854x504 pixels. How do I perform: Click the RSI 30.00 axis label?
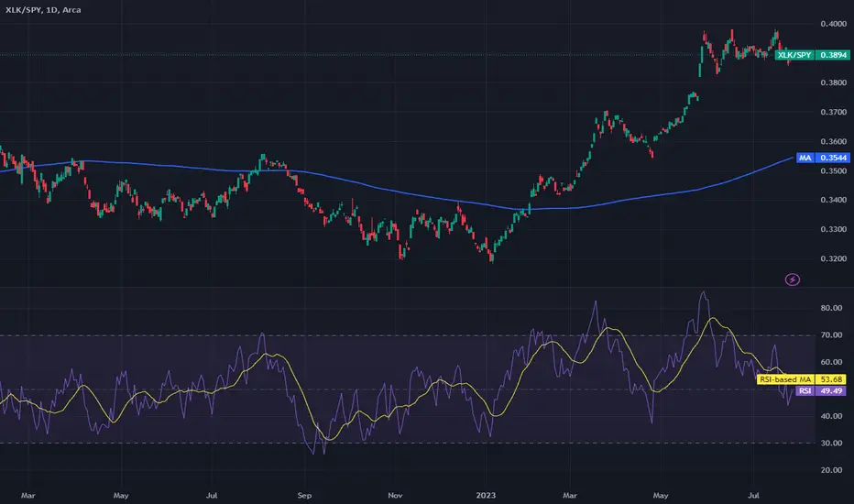click(x=831, y=443)
